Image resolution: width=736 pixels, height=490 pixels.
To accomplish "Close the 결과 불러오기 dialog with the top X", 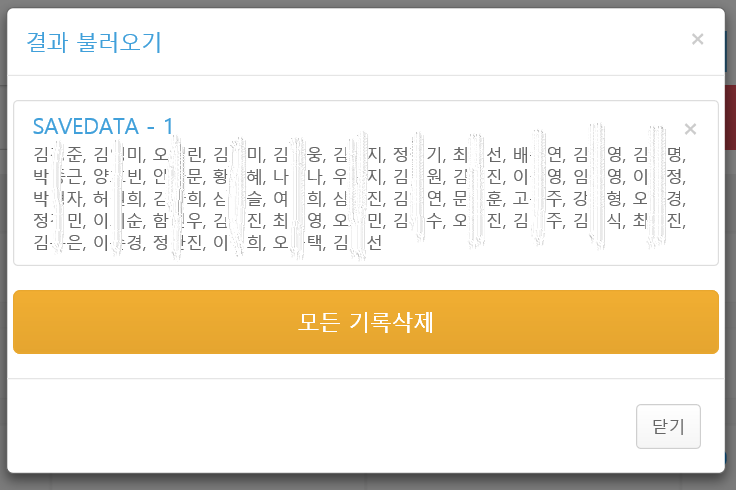I will click(x=697, y=39).
